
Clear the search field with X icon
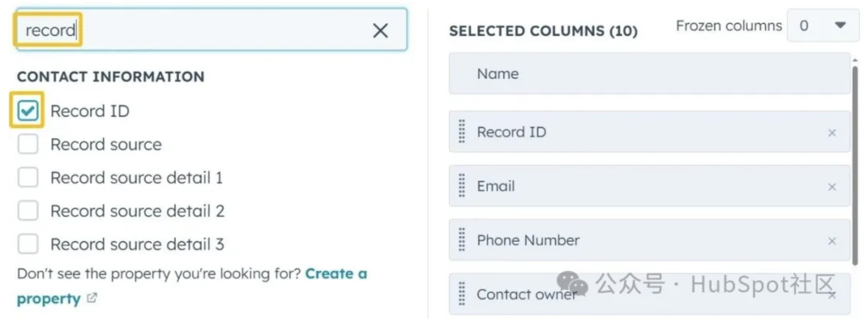click(380, 30)
